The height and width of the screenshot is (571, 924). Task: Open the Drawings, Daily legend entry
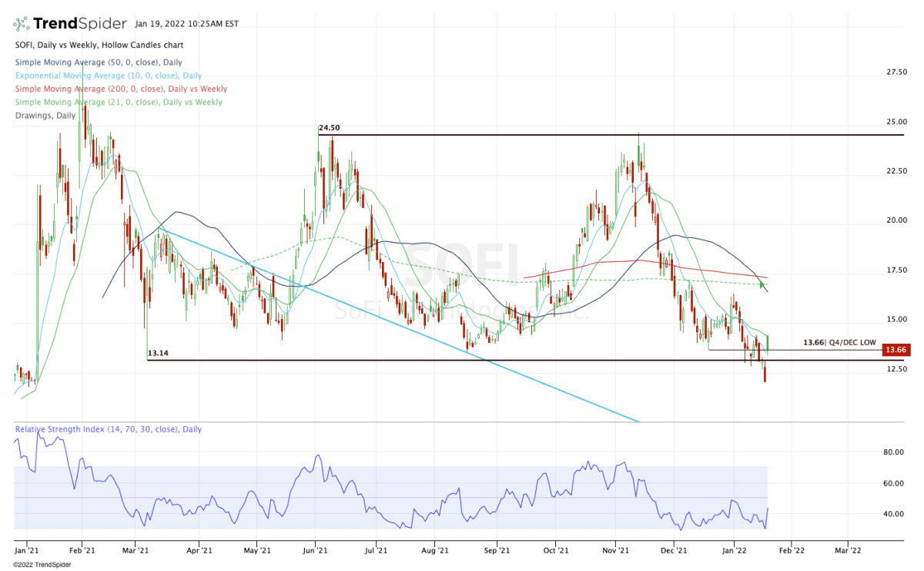tap(45, 115)
